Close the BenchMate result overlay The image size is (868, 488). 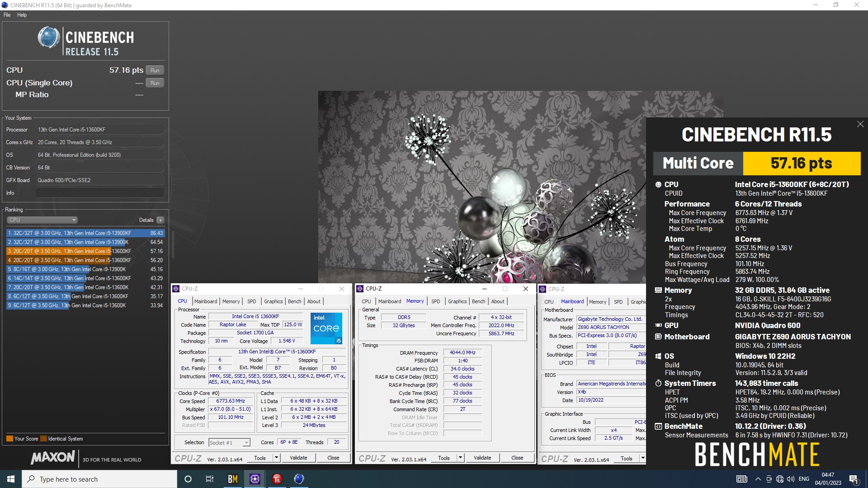(860, 124)
